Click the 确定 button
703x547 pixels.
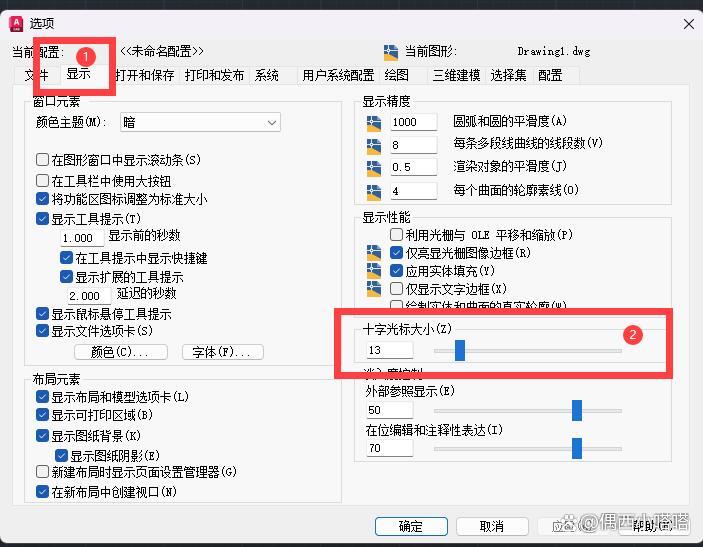pos(411,526)
